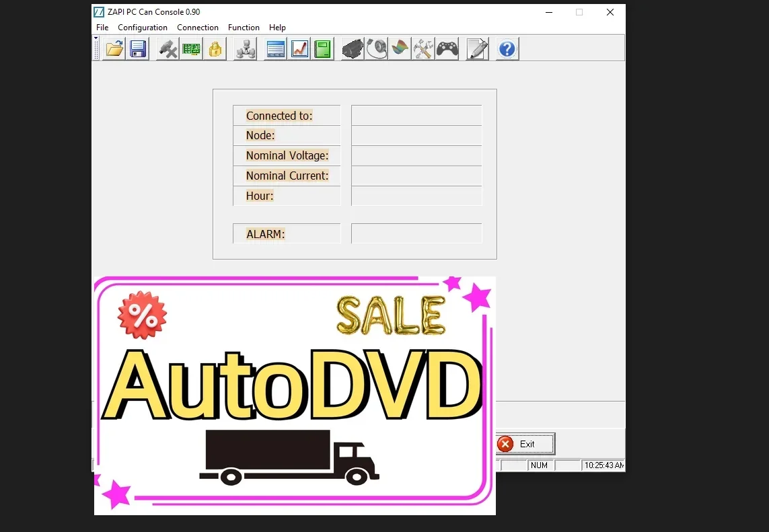The height and width of the screenshot is (532, 769).
Task: Click the black electric motor icon
Action: coord(353,49)
